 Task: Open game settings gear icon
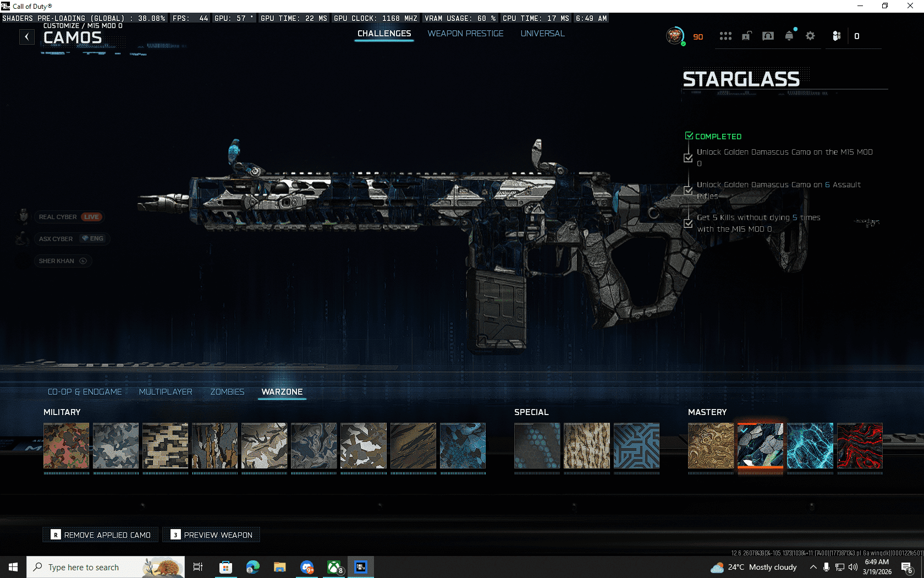click(810, 36)
